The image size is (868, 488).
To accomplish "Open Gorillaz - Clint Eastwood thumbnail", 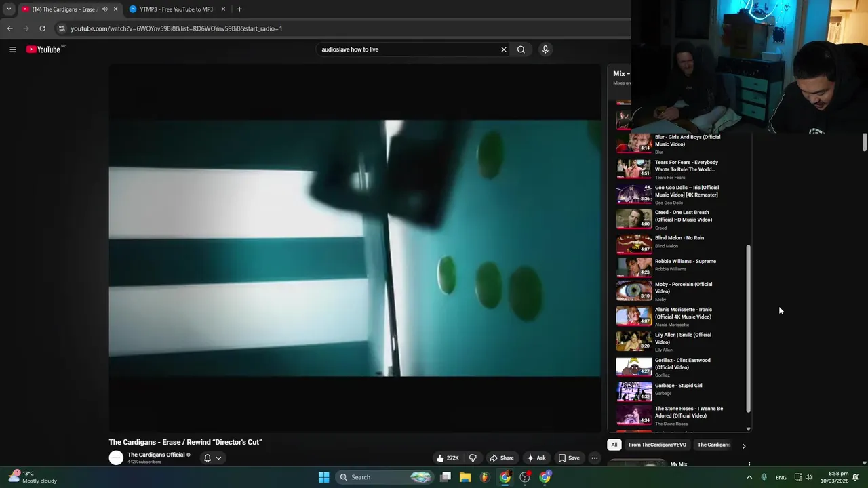I will 634,367.
